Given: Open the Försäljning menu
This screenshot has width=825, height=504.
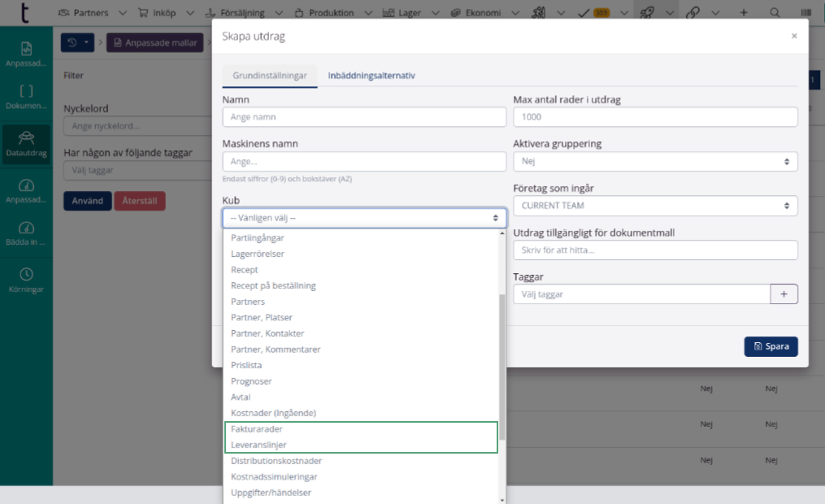Looking at the screenshot, I should click(243, 13).
